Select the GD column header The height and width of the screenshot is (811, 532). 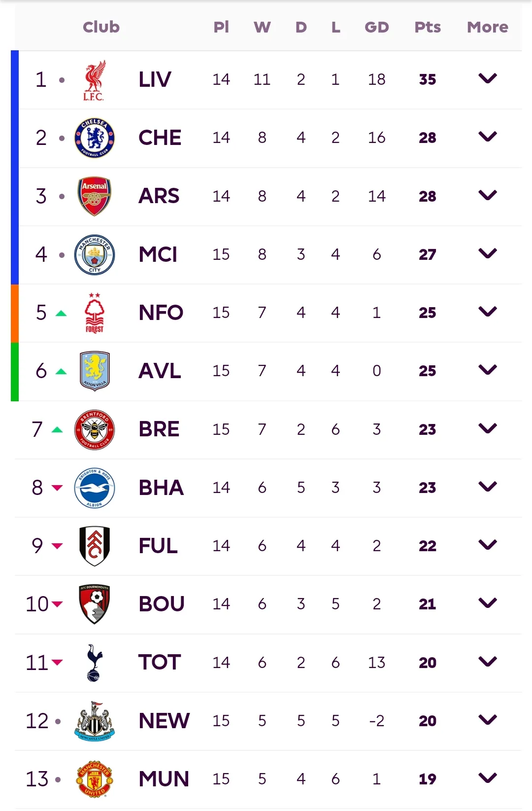click(377, 27)
